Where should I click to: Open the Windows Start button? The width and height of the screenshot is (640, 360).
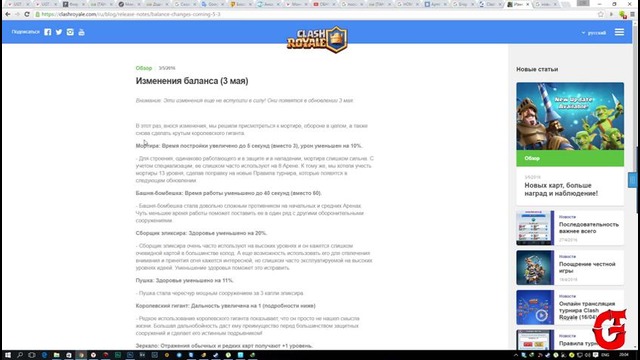point(8,355)
